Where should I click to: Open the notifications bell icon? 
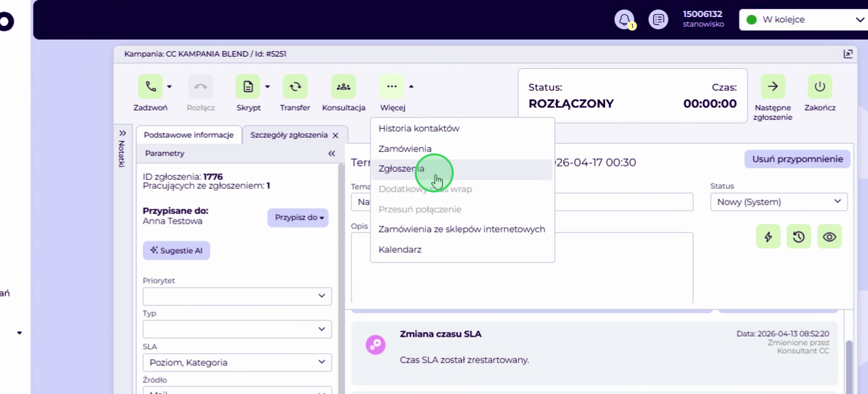point(624,20)
